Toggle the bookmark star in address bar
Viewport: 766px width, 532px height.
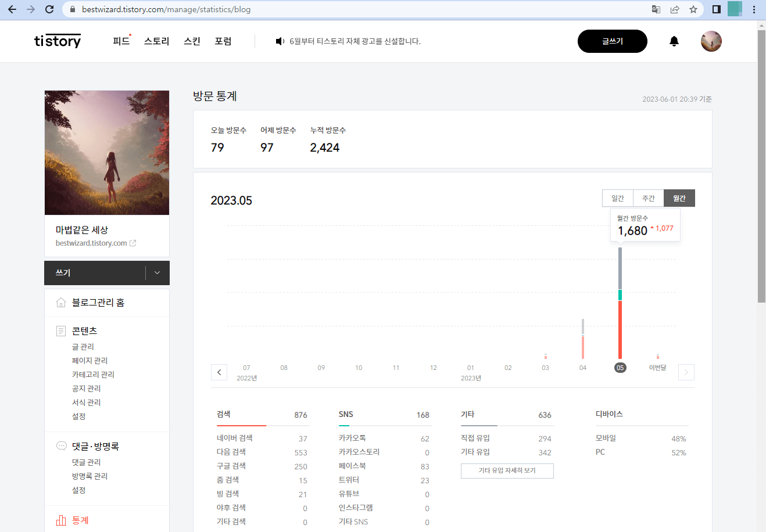[x=692, y=9]
